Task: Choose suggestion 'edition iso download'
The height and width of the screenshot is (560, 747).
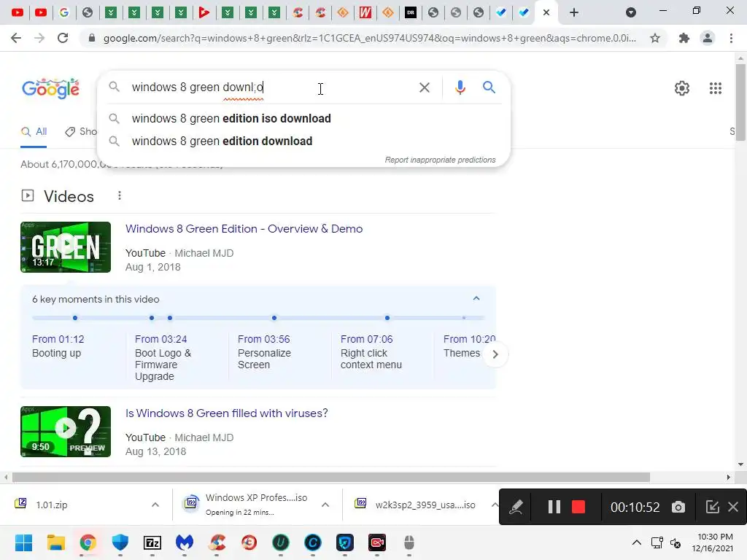Action: [303, 119]
